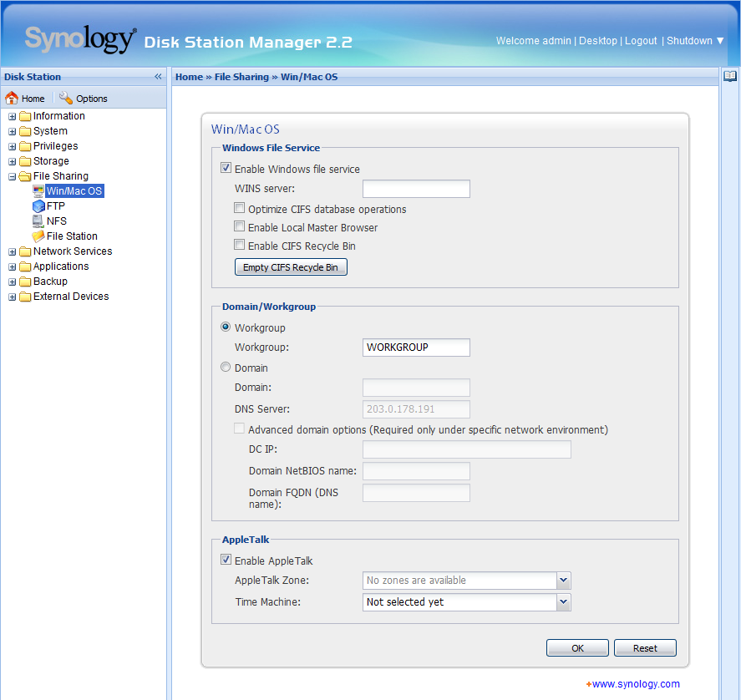Open the help book icon
Image resolution: width=741 pixels, height=700 pixels.
pos(730,76)
